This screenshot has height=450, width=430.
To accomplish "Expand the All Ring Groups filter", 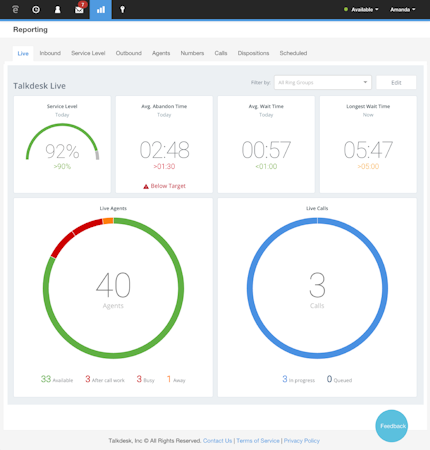I will click(x=323, y=82).
